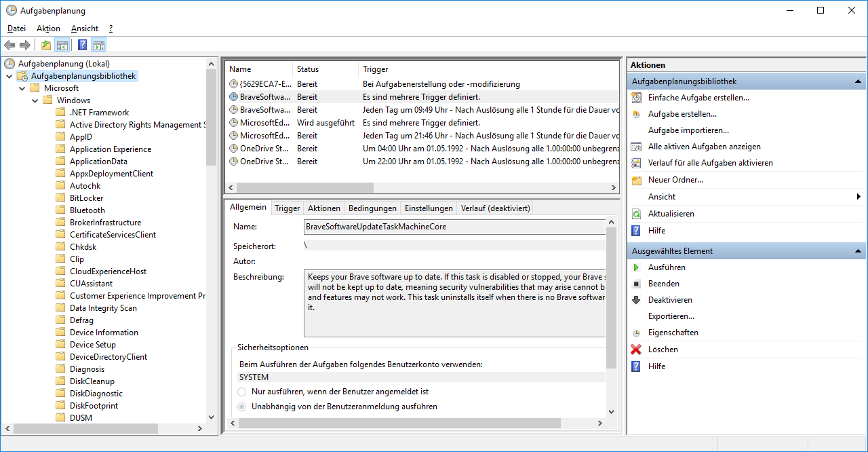Collapse the Aufgabenplanungsbibliothek actions section
Image resolution: width=868 pixels, height=452 pixels.
coord(858,81)
